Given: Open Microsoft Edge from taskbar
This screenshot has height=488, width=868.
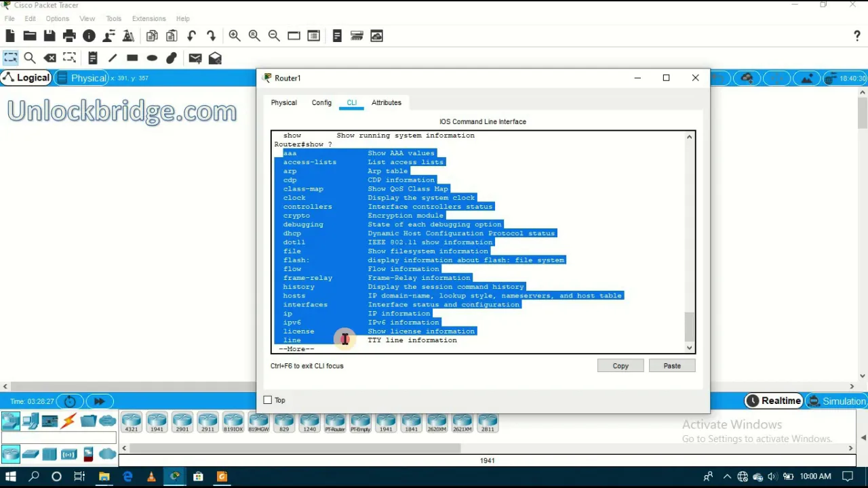Looking at the screenshot, I should 127,476.
